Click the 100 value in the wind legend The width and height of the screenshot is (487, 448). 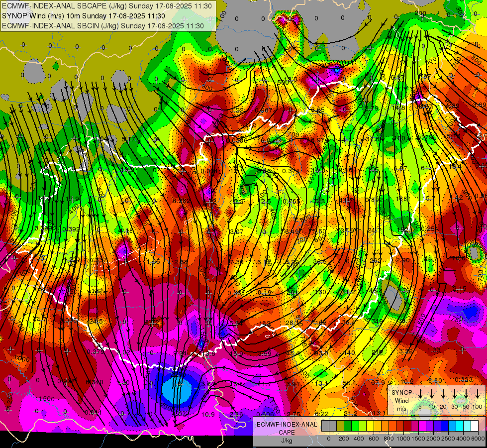[x=478, y=407]
